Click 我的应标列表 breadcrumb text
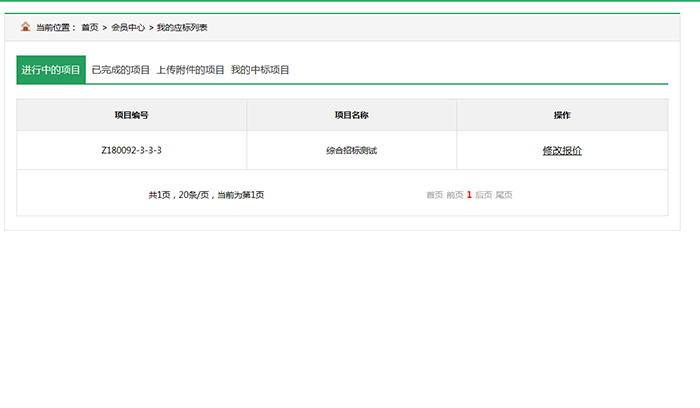Viewport: 700px width, 408px height. pyautogui.click(x=182, y=28)
